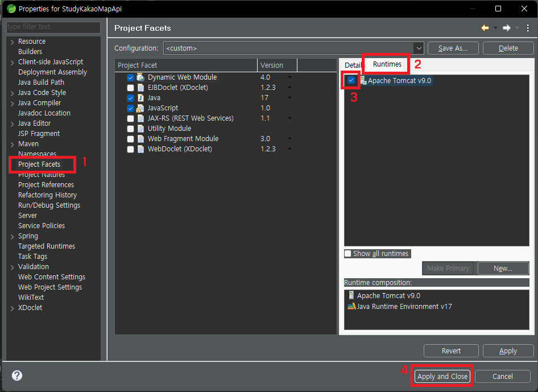Switch to the Details tab
Image resolution: width=538 pixels, height=392 pixels.
point(353,65)
